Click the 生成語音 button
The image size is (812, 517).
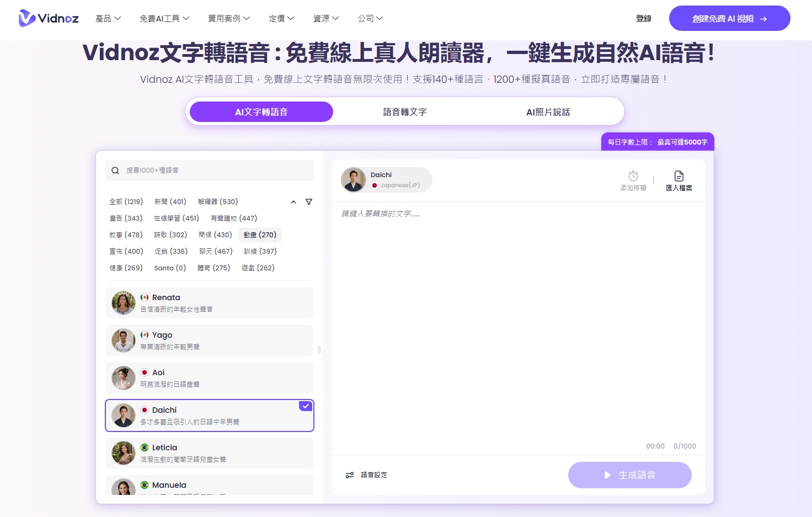pos(630,475)
